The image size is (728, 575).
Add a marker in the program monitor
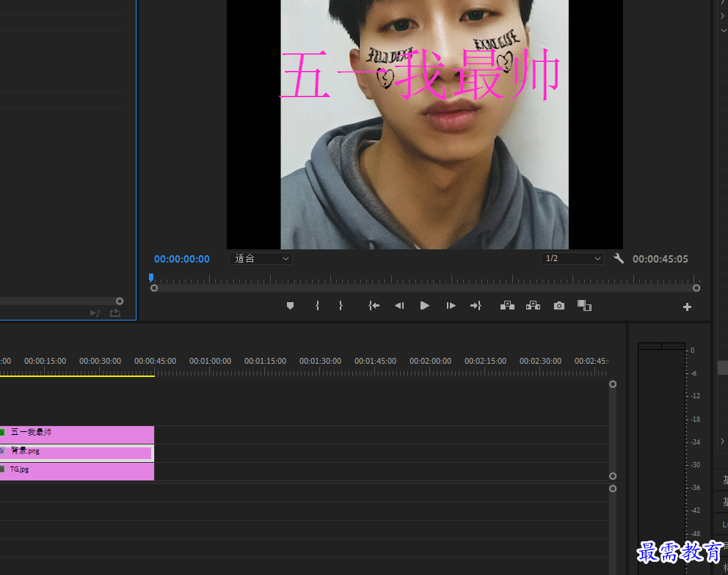[290, 305]
